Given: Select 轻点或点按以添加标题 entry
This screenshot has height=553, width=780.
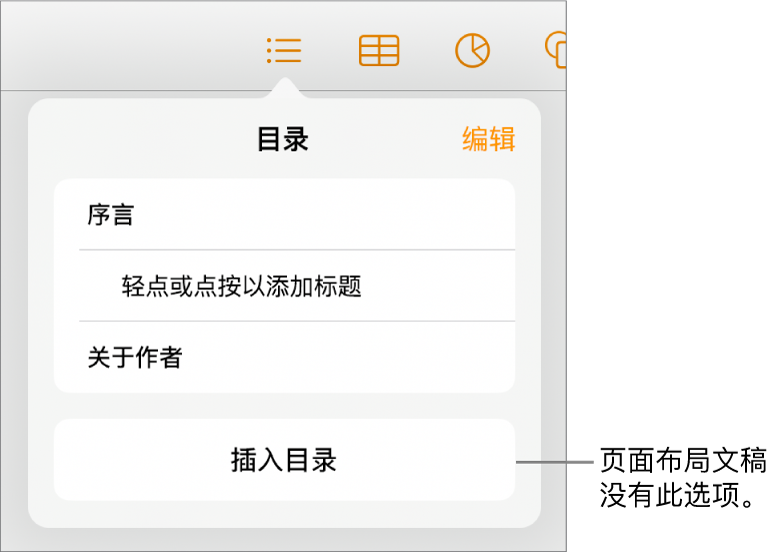Looking at the screenshot, I should coord(297,286).
